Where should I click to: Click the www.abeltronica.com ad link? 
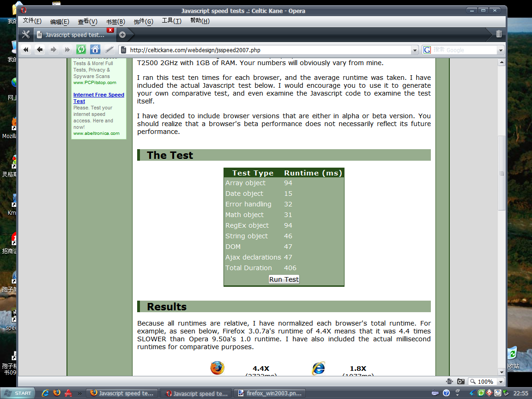point(97,133)
